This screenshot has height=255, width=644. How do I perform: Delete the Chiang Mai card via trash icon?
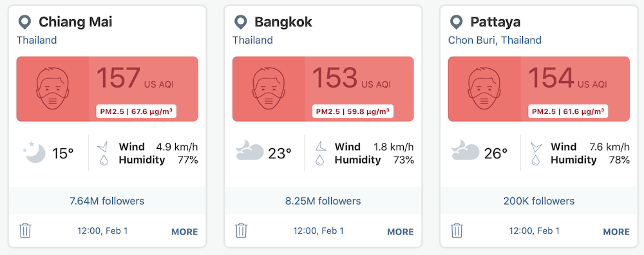(25, 231)
